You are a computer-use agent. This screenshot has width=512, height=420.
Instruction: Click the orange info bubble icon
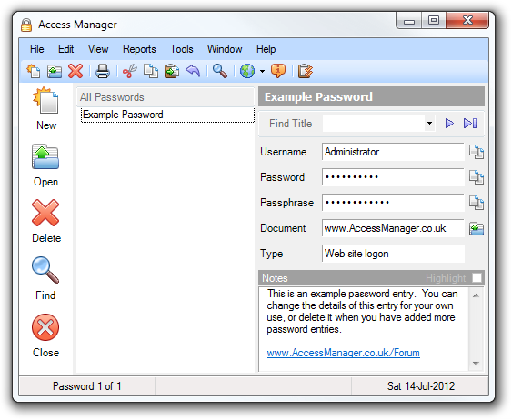point(278,71)
